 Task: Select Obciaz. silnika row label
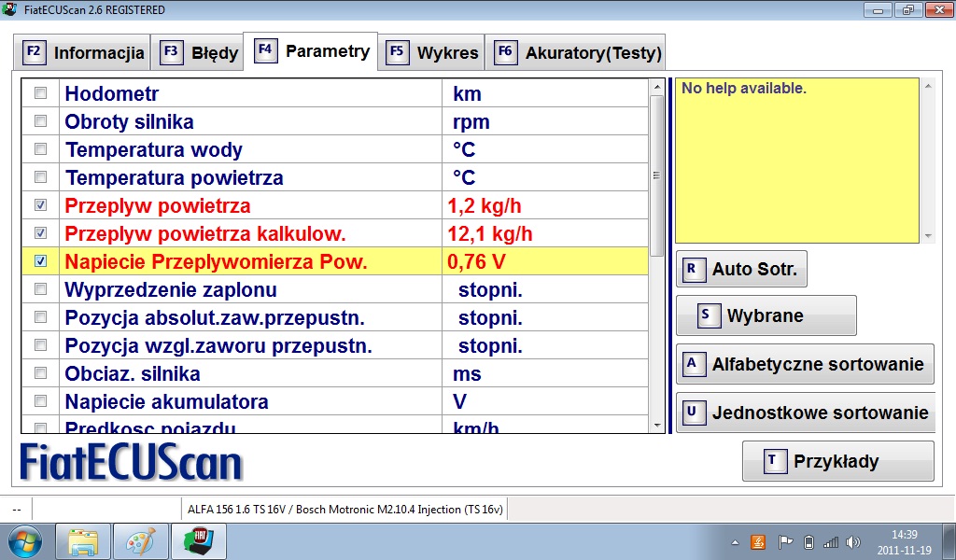pyautogui.click(x=133, y=374)
